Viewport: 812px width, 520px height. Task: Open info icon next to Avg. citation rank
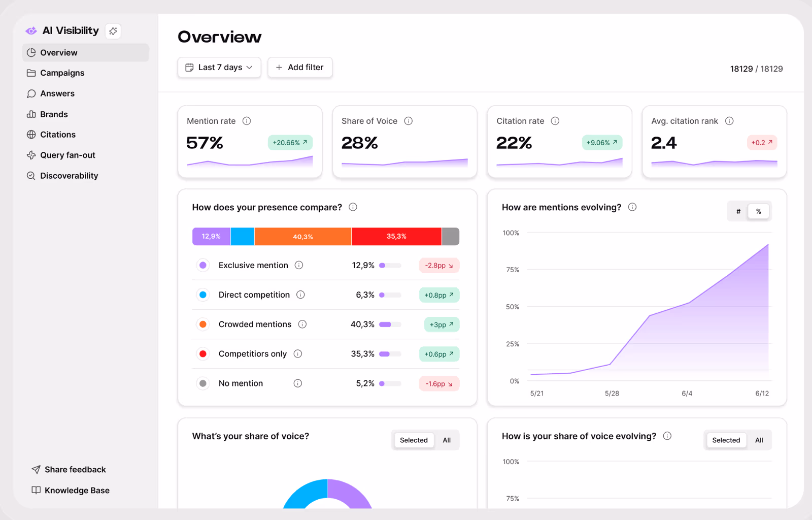729,121
